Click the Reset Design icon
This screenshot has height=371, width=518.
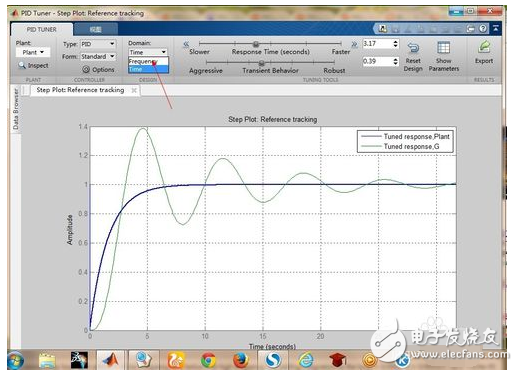coord(413,48)
